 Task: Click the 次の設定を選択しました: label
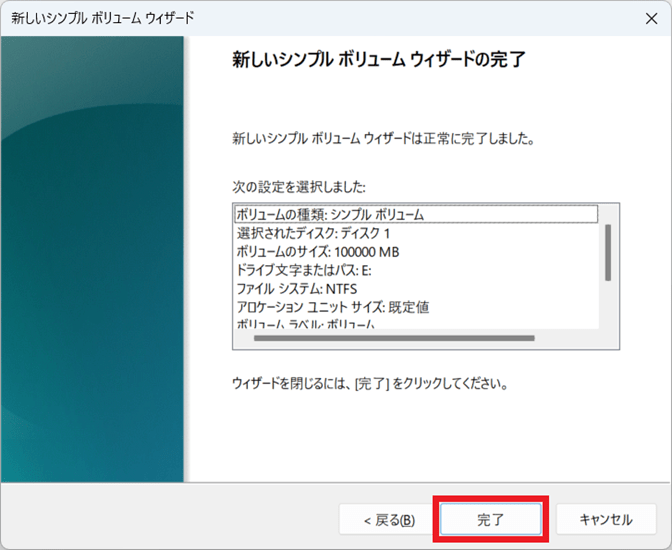click(x=299, y=187)
